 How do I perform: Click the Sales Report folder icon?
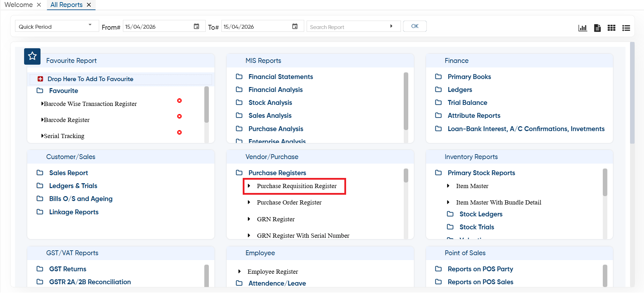point(40,173)
